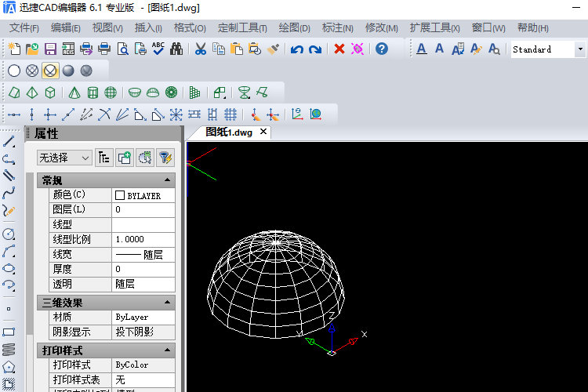Viewport: 588px width, 392px height.
Task: Open the 视图(V) menu
Action: point(107,28)
